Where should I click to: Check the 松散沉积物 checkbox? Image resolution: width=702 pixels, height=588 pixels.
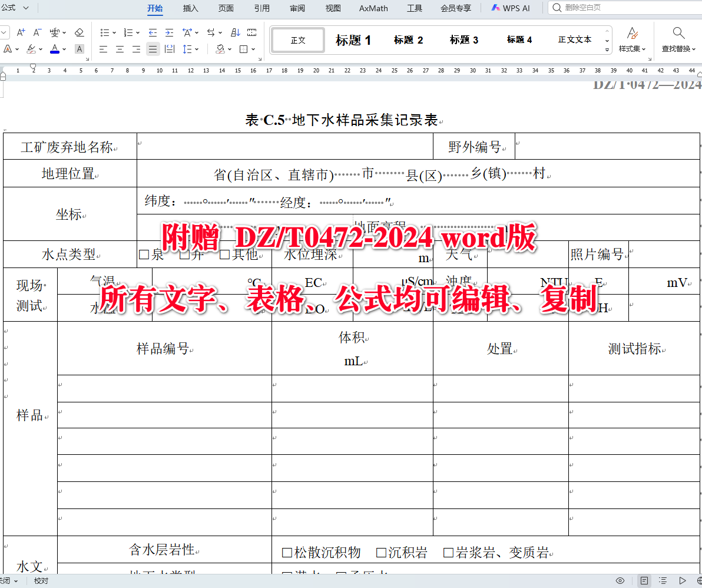click(286, 552)
